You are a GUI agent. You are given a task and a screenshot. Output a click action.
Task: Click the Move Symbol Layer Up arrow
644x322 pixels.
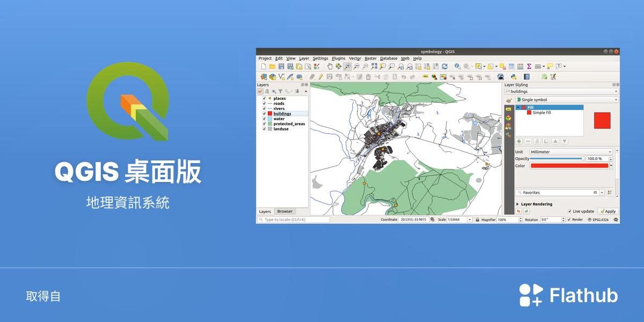pos(555,141)
